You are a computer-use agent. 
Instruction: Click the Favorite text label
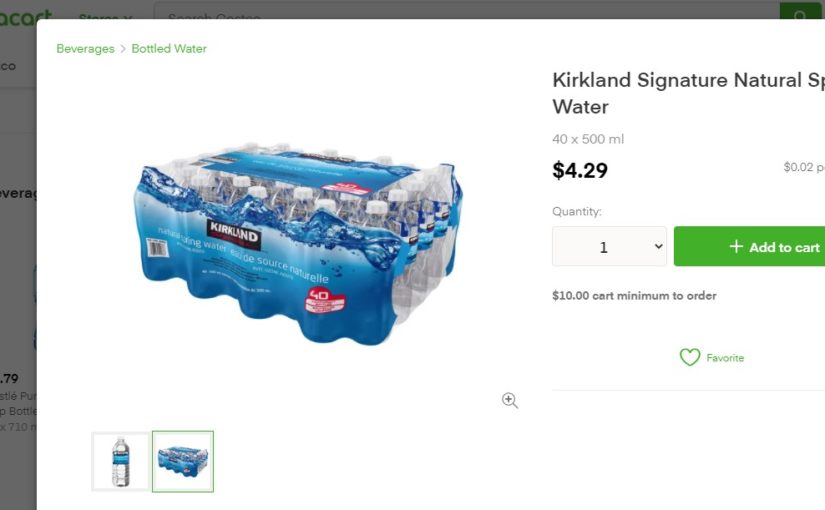725,358
